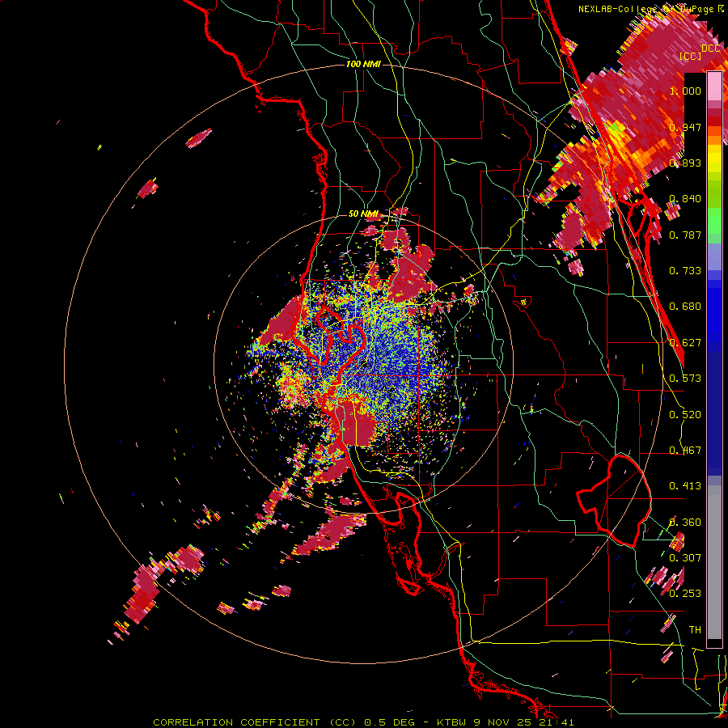Click the [CC] product label

click(691, 56)
